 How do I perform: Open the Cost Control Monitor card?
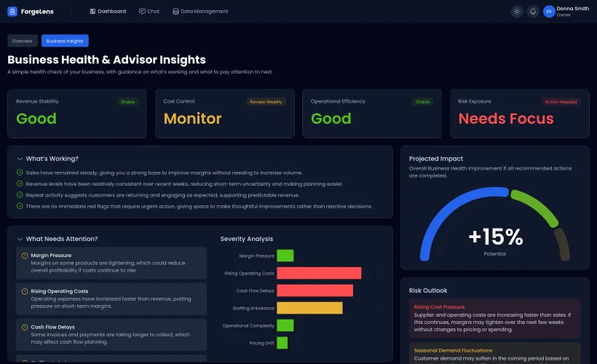tap(225, 114)
